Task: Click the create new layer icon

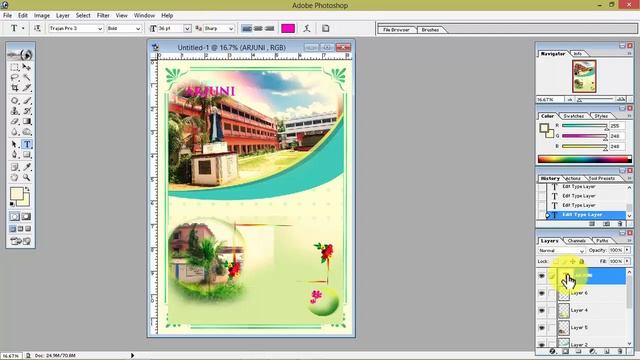Action: pyautogui.click(x=607, y=351)
